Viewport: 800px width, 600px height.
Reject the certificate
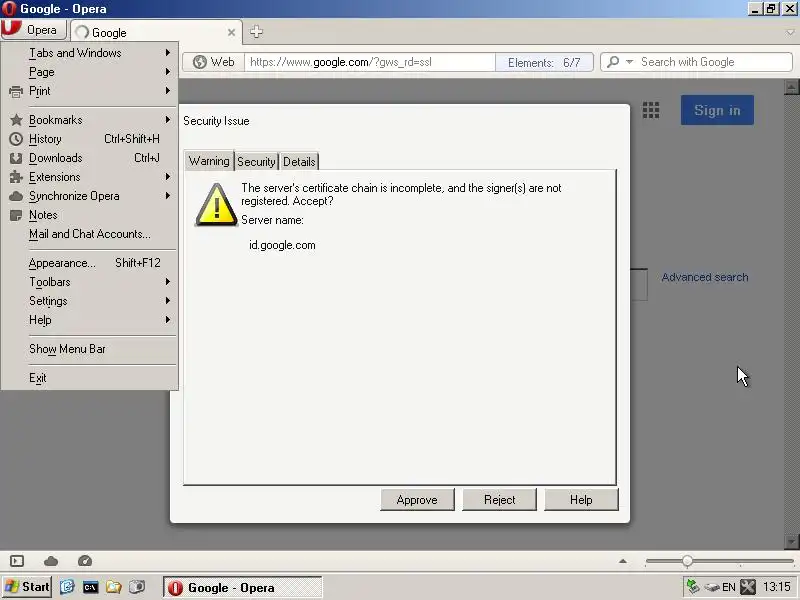499,499
